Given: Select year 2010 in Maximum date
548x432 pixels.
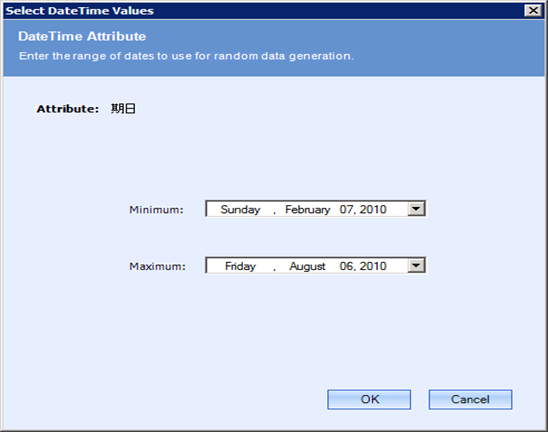Looking at the screenshot, I should pyautogui.click(x=373, y=266).
